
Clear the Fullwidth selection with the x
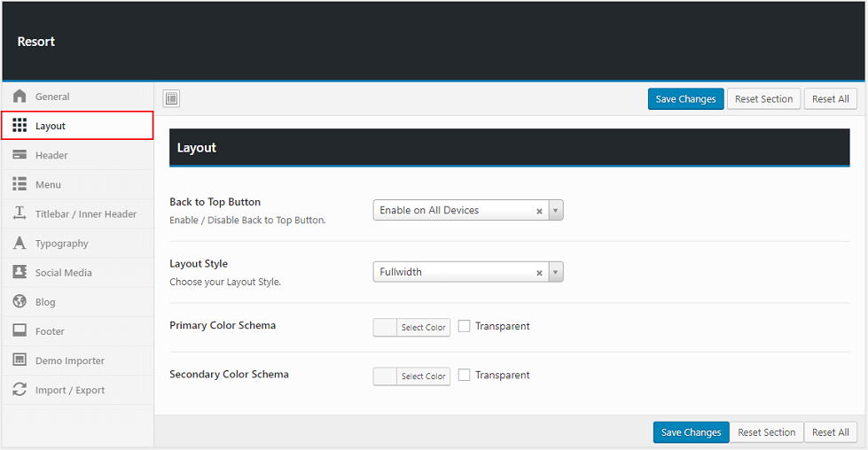pyautogui.click(x=539, y=273)
